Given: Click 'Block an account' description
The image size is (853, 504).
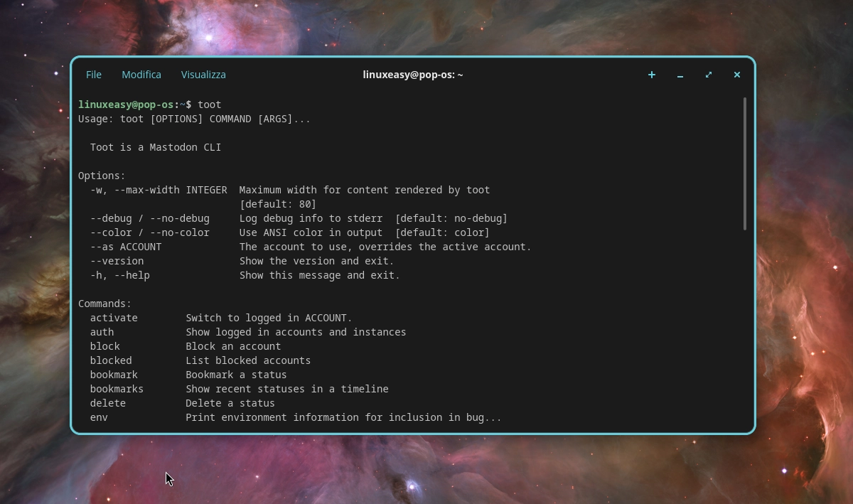Looking at the screenshot, I should tap(233, 346).
